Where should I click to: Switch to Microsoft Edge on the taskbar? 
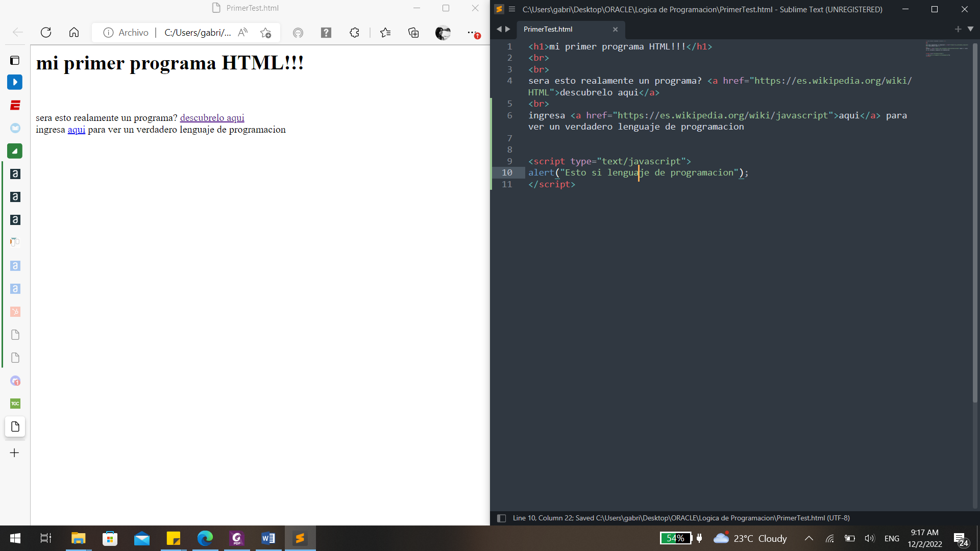[x=205, y=538]
